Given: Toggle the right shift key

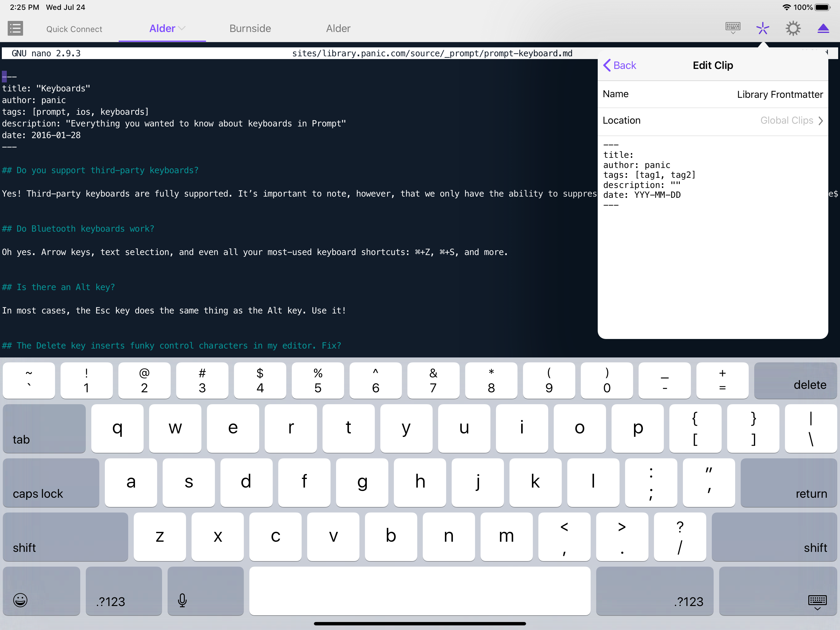Looking at the screenshot, I should pyautogui.click(x=774, y=536).
